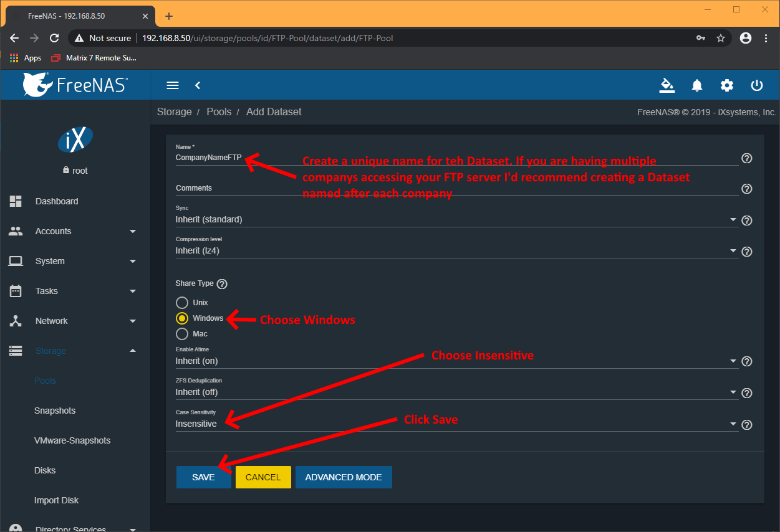Expand the Tasks menu arrow
This screenshot has height=532, width=780.
133,292
